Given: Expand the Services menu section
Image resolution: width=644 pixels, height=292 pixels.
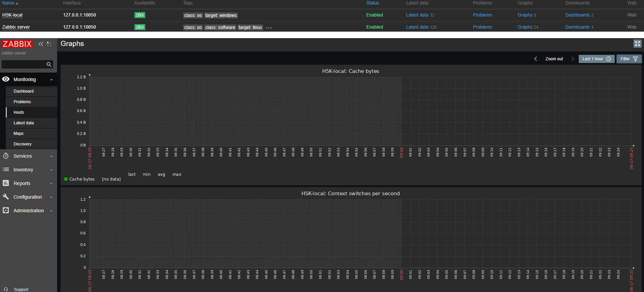Looking at the screenshot, I should tap(51, 156).
